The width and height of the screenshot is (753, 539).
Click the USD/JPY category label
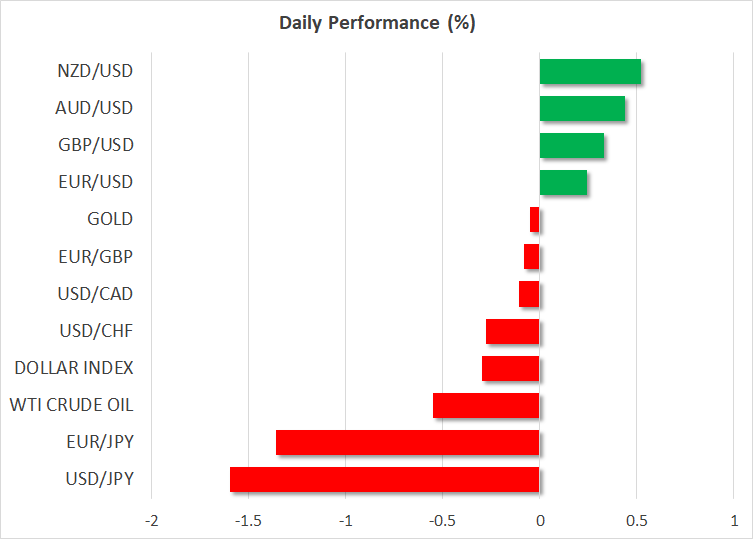[x=98, y=479]
